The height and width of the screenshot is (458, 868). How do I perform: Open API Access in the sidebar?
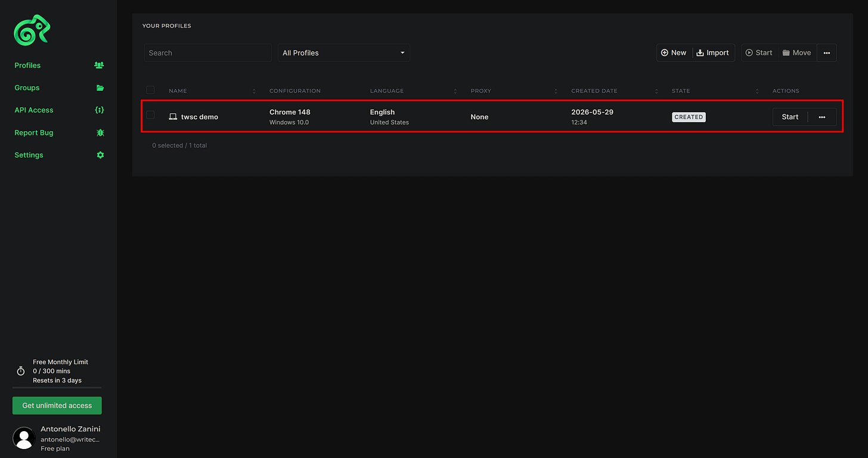(34, 110)
